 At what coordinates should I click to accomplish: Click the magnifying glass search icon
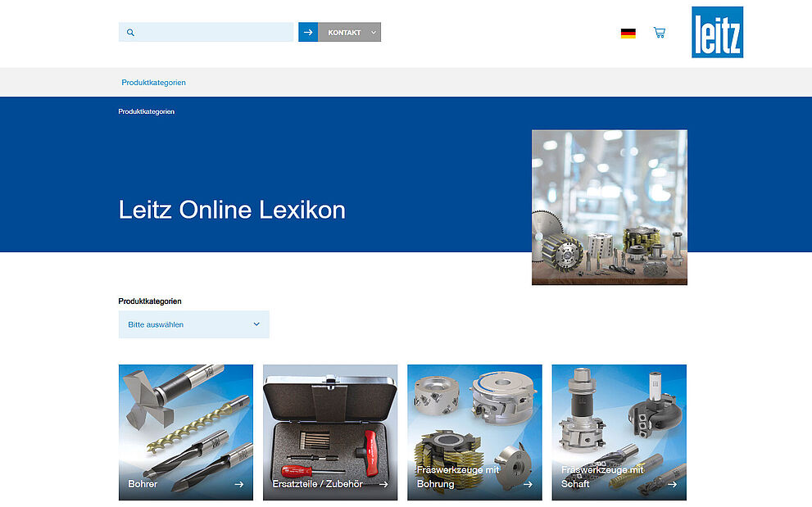click(x=131, y=32)
